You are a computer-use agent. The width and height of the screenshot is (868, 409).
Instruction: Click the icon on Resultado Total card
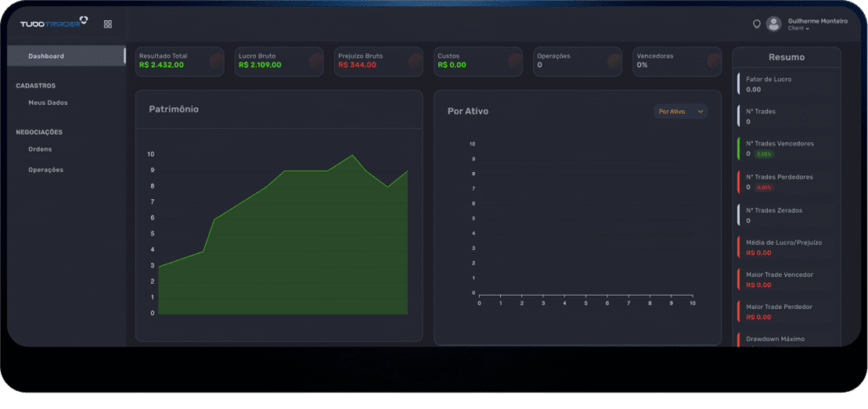[215, 60]
